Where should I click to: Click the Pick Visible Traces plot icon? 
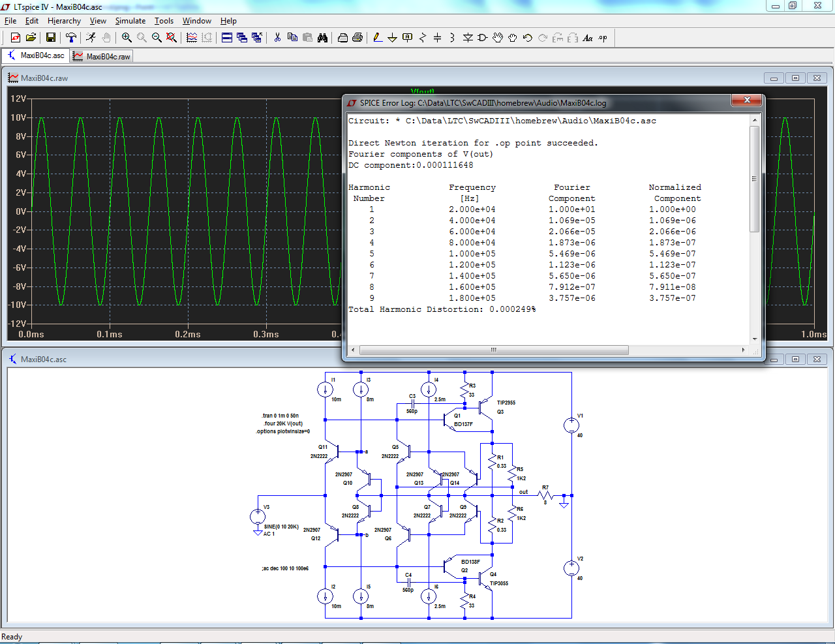pyautogui.click(x=192, y=38)
